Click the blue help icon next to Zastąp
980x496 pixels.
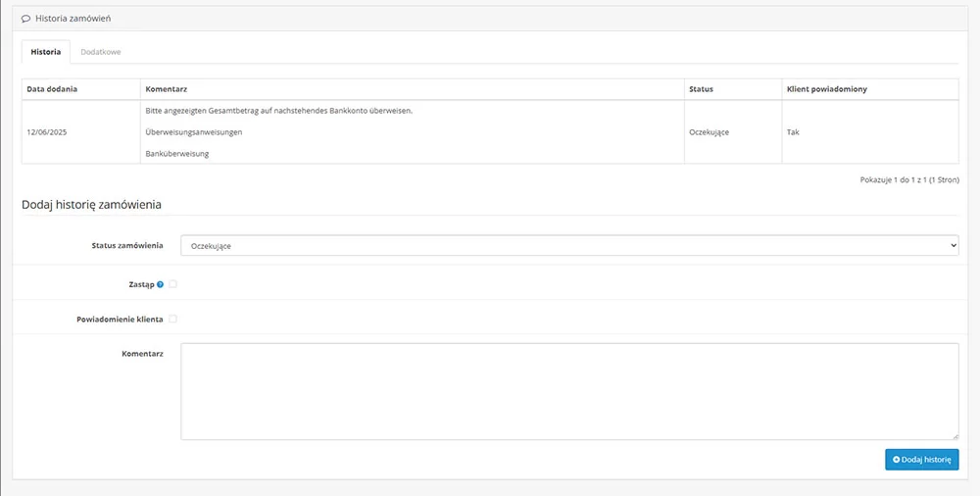pyautogui.click(x=160, y=284)
